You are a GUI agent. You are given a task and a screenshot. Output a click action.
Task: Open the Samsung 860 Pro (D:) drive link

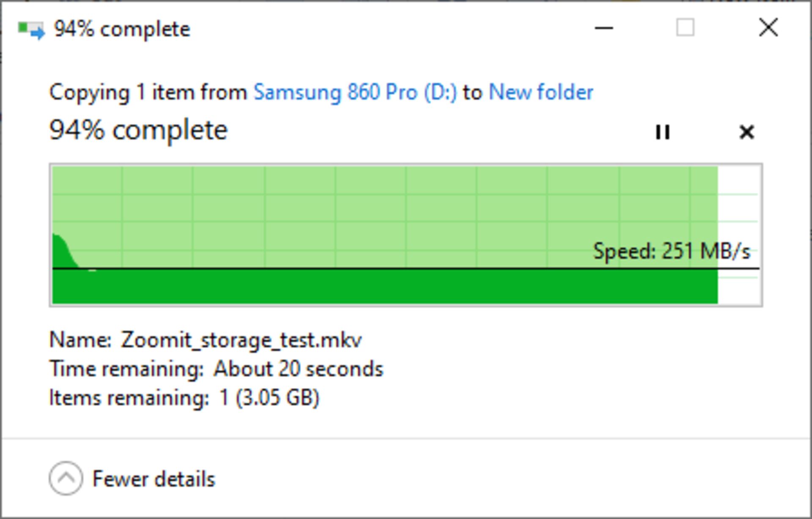coord(355,92)
